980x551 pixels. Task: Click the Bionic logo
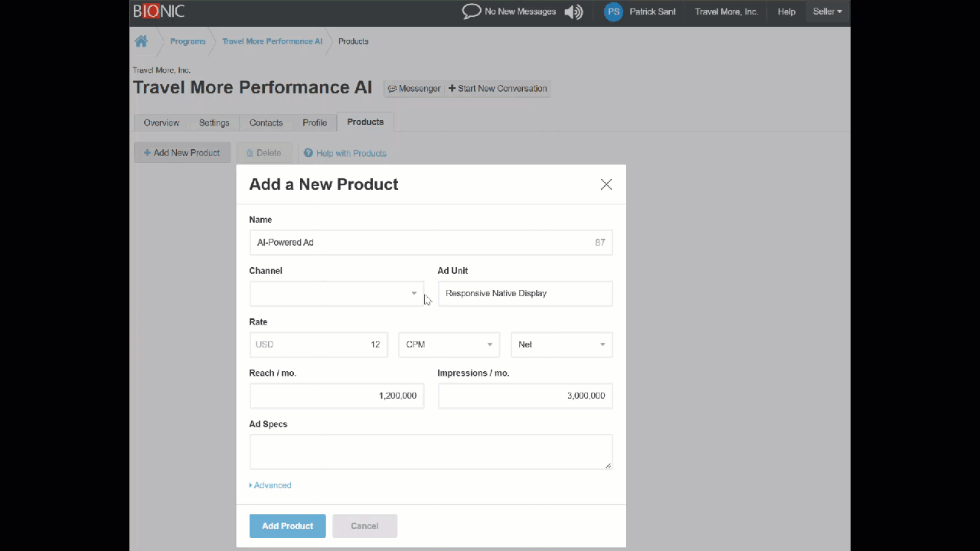(158, 11)
